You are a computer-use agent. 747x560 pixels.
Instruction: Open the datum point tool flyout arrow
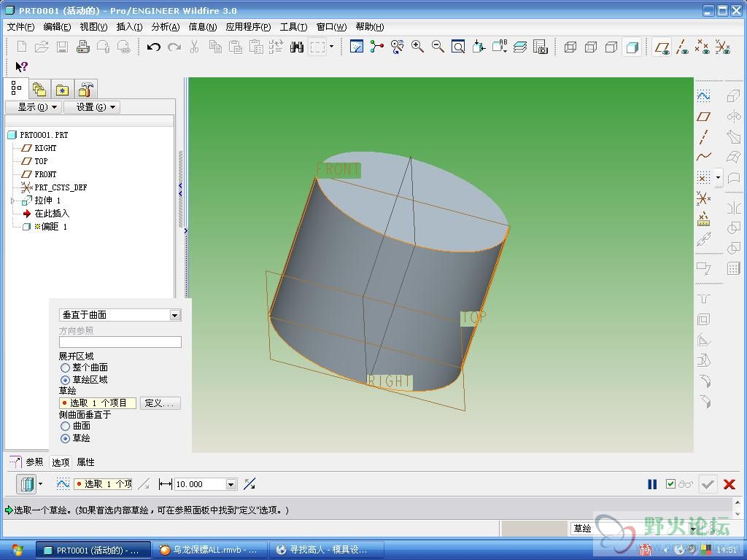pos(719,178)
